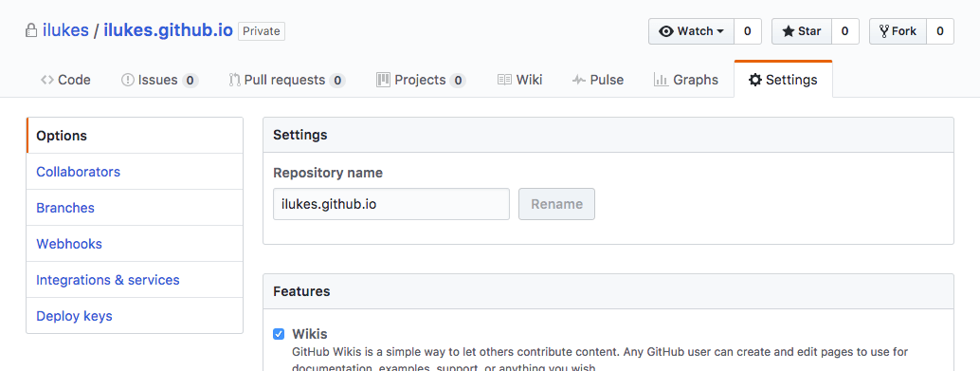Click the forks count next to Fork
This screenshot has width=980, height=371.
[x=940, y=31]
